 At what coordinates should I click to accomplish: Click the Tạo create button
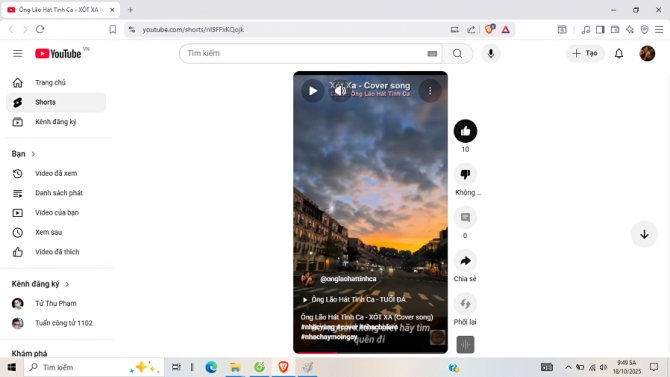(x=585, y=53)
